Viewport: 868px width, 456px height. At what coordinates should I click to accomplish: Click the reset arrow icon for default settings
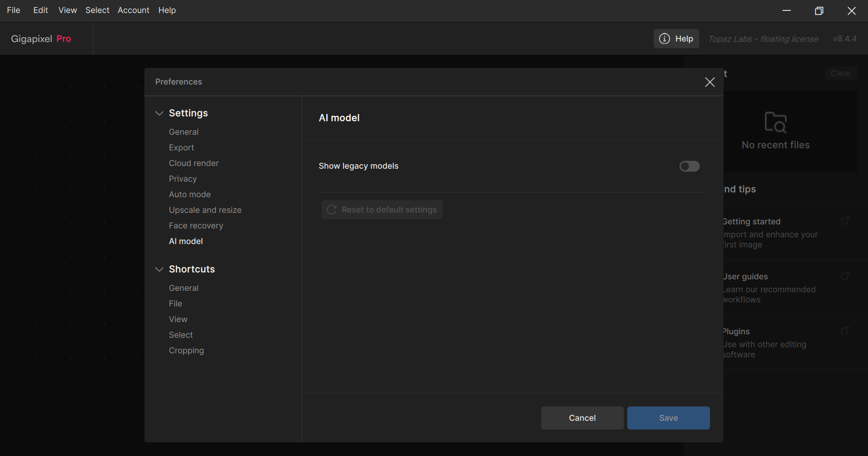331,210
